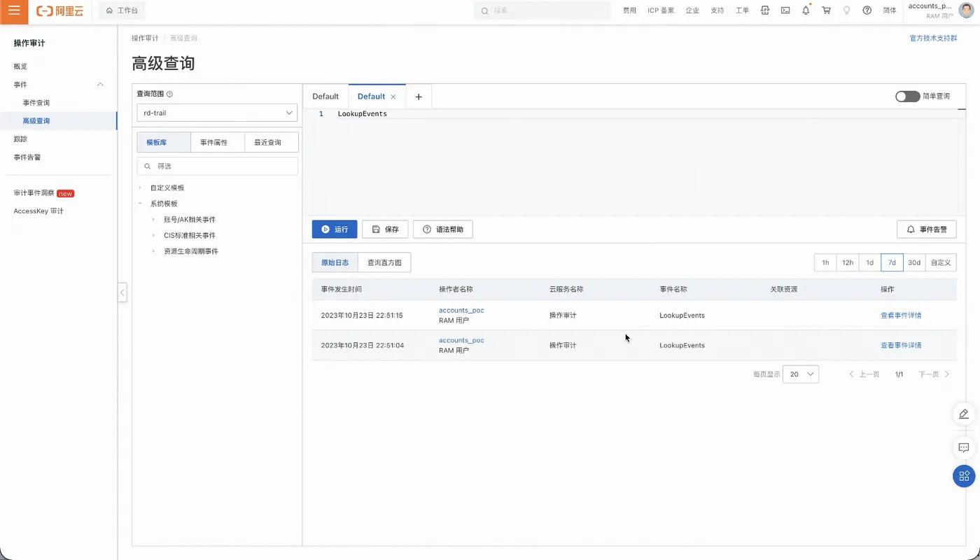Screen dimensions: 980x560
Task: Switch language via 简体
Action: click(x=890, y=10)
